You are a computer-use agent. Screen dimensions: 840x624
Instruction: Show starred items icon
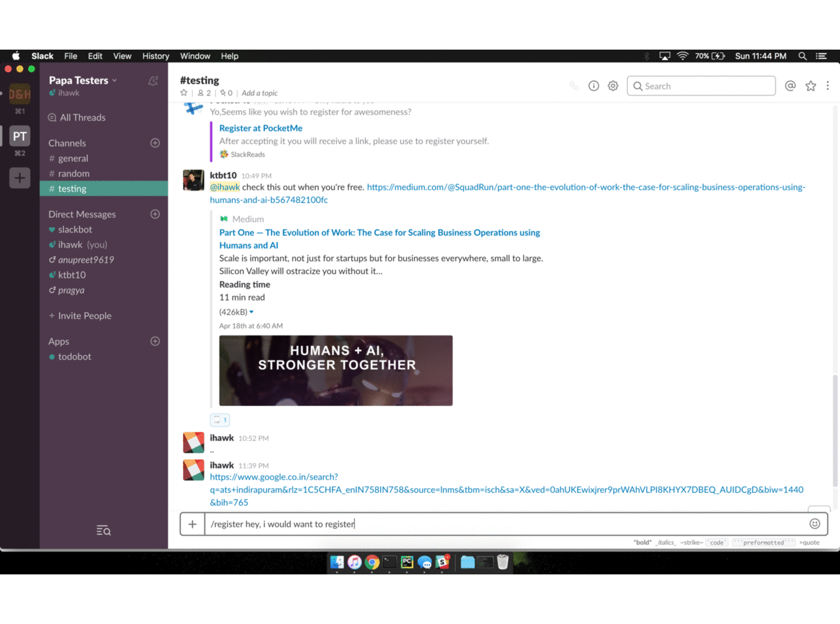pos(811,86)
